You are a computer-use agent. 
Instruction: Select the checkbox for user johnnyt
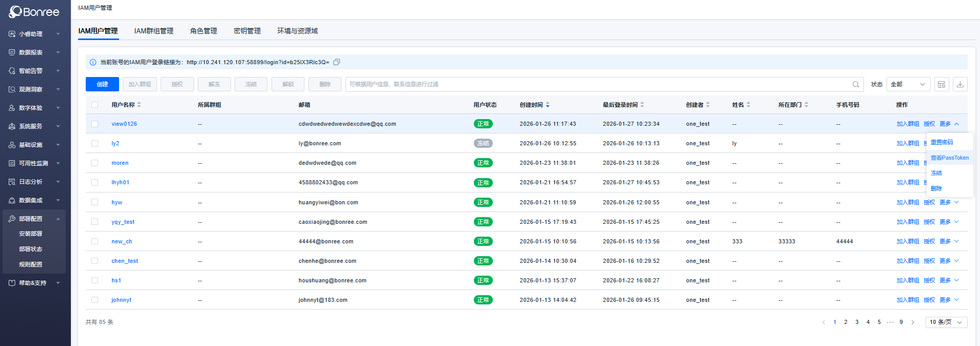[x=94, y=300]
